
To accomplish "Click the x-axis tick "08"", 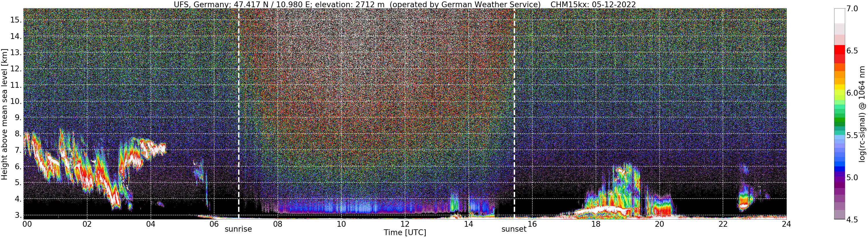I will 278,224.
